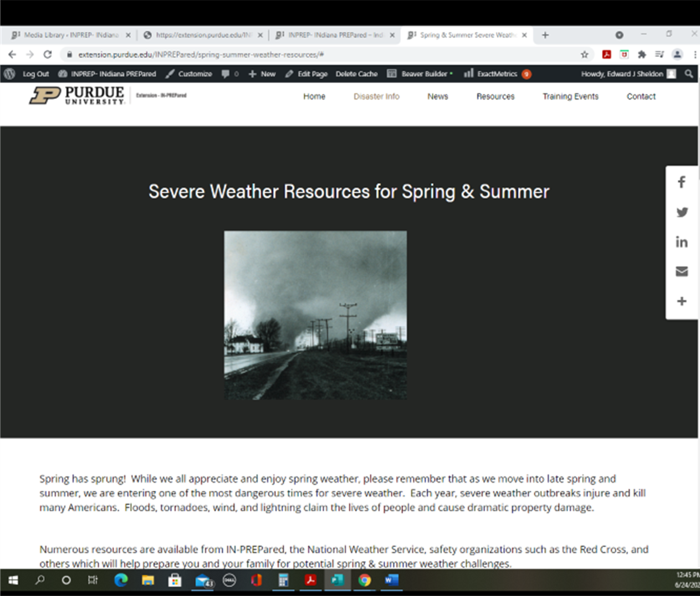Open the browser extensions puzzle icon
The image size is (700, 596).
point(642,54)
